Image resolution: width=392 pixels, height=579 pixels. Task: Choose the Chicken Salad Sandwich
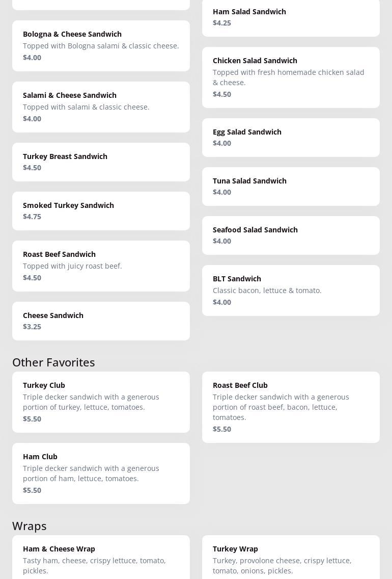click(290, 77)
